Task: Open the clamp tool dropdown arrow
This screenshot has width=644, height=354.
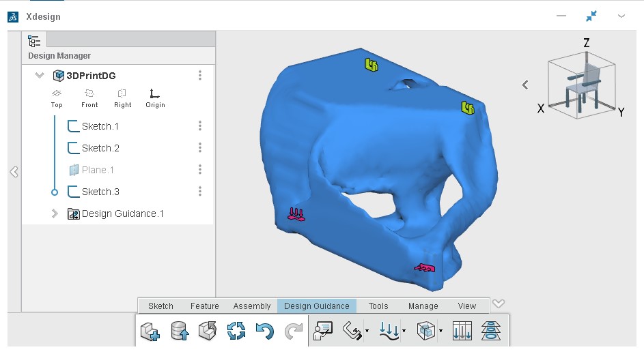Action: point(367,331)
